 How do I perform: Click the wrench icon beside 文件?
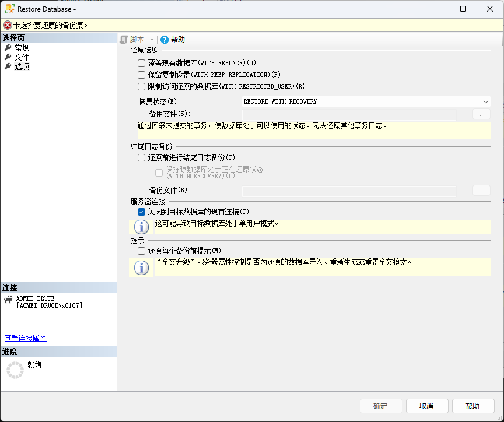click(x=8, y=57)
